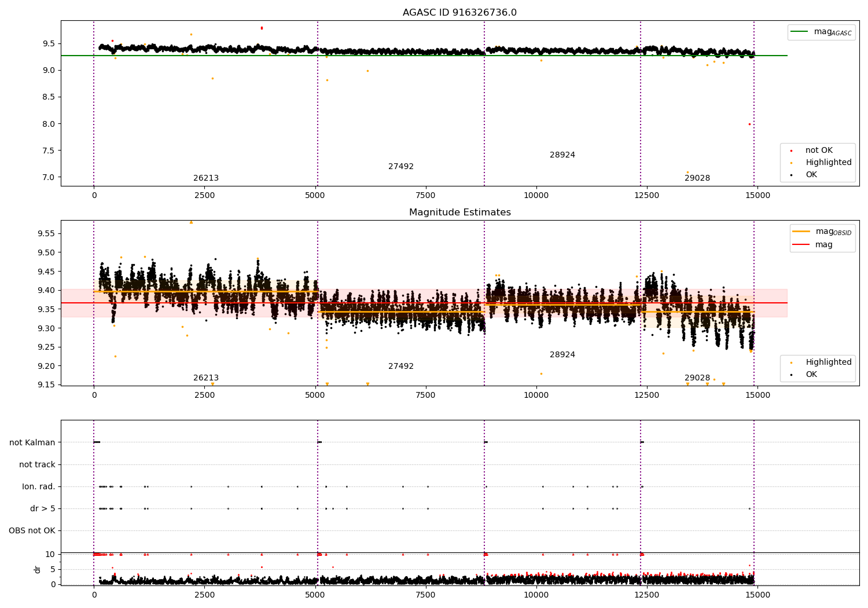Click y-tick 9.55 on middle panel

46,233
